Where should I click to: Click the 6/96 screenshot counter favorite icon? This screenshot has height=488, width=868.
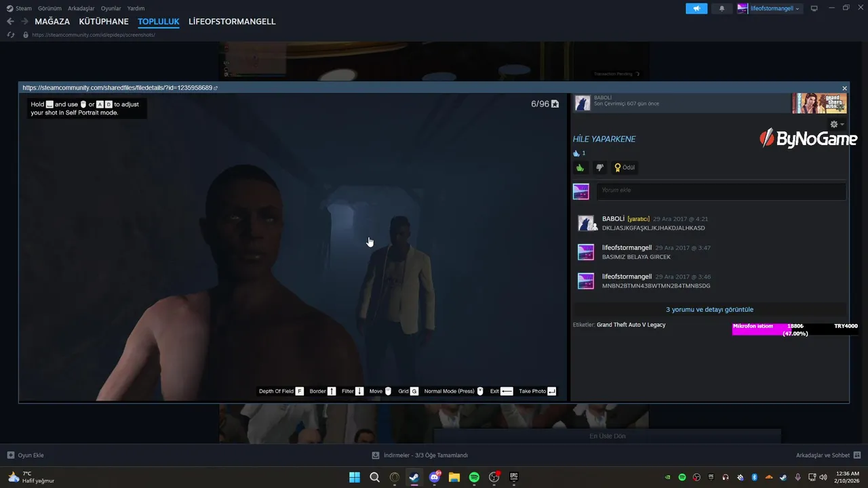click(x=555, y=104)
